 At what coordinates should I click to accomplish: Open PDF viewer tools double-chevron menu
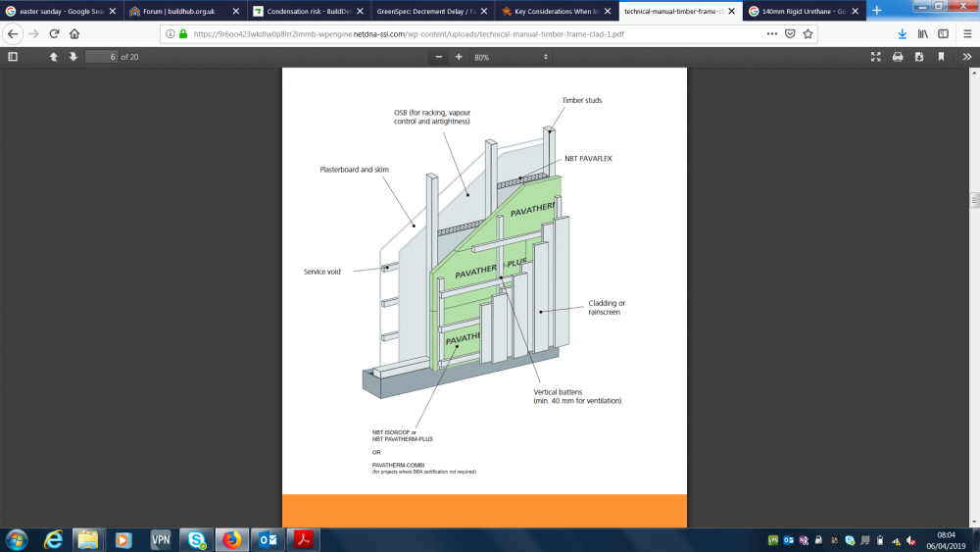967,57
